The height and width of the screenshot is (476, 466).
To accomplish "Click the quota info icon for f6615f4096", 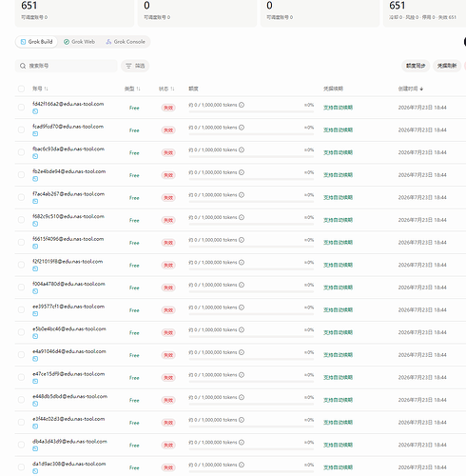I will [242, 240].
